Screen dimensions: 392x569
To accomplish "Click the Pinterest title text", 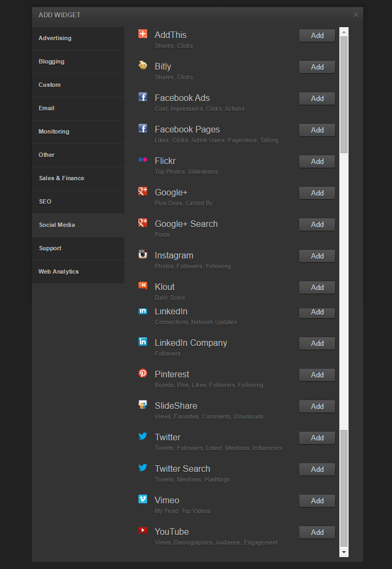I will point(172,374).
